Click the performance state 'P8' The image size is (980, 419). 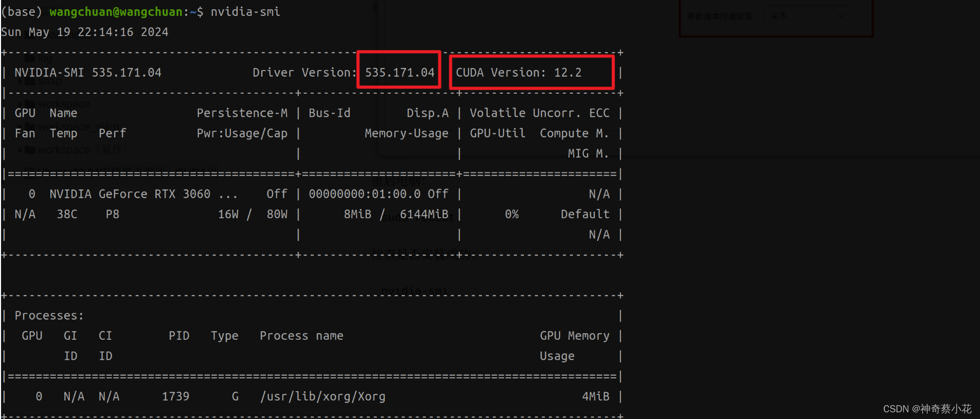pos(112,214)
